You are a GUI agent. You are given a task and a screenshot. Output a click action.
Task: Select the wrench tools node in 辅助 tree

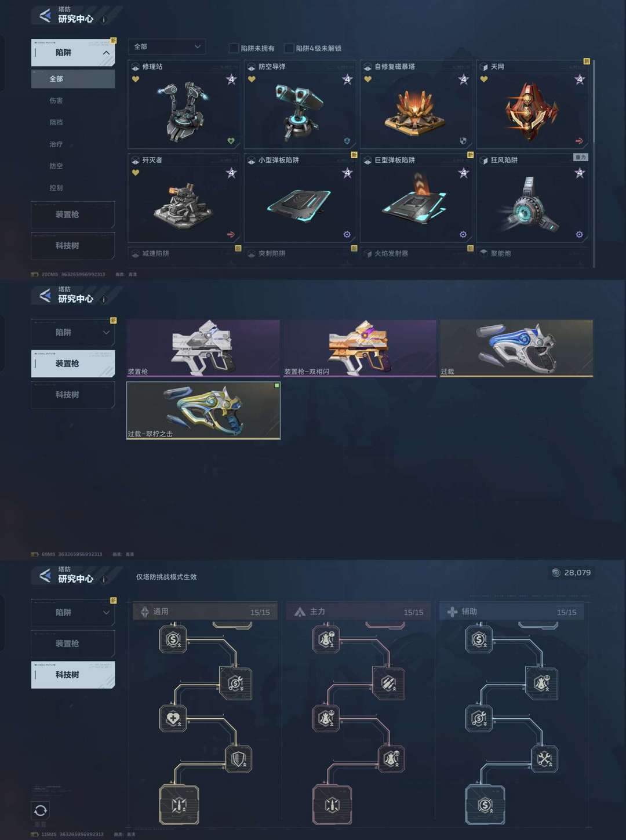click(x=544, y=759)
